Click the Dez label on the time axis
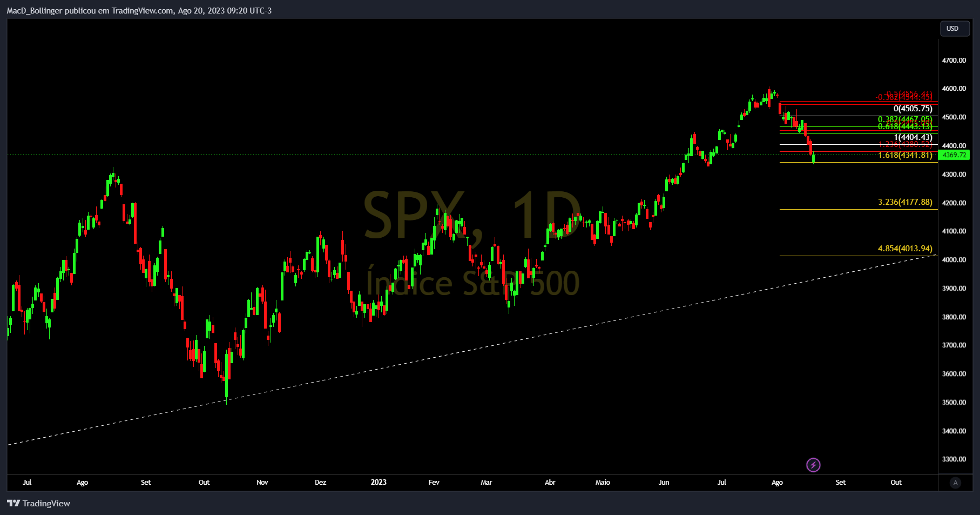The height and width of the screenshot is (515, 980). click(x=321, y=483)
